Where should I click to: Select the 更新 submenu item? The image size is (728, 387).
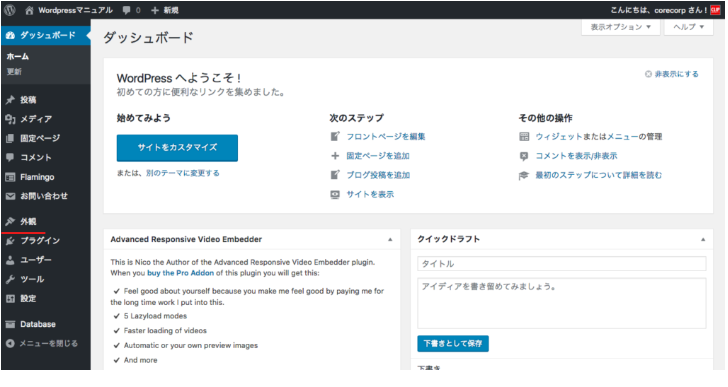click(14, 71)
